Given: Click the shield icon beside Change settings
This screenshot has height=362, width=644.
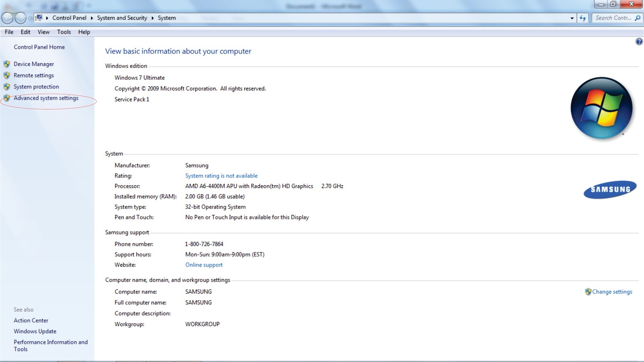Looking at the screenshot, I should click(588, 292).
